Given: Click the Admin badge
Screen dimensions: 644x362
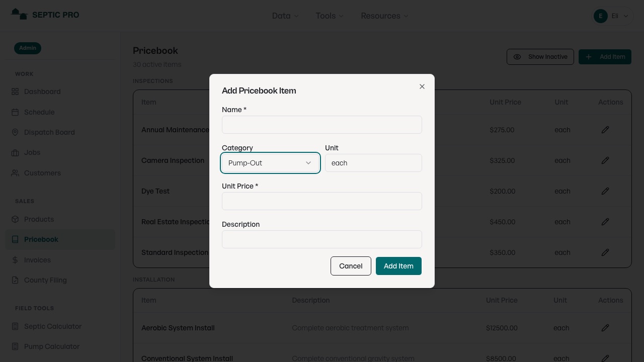Looking at the screenshot, I should click(x=28, y=48).
